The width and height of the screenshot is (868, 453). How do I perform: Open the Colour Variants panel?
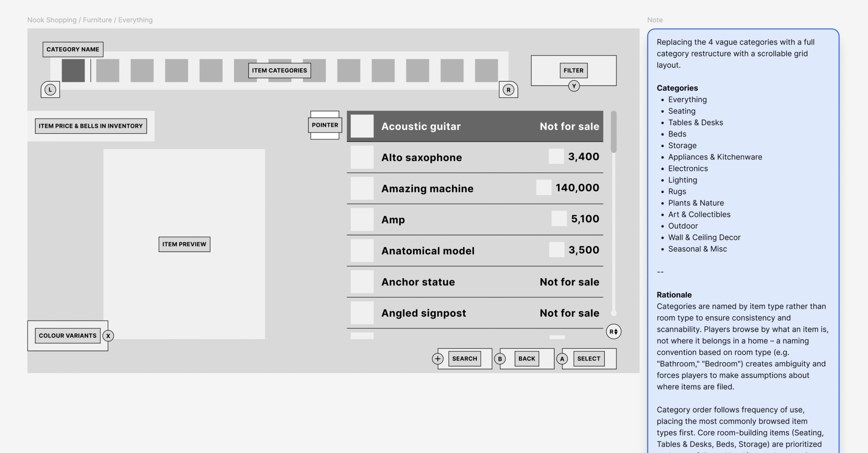coord(67,336)
